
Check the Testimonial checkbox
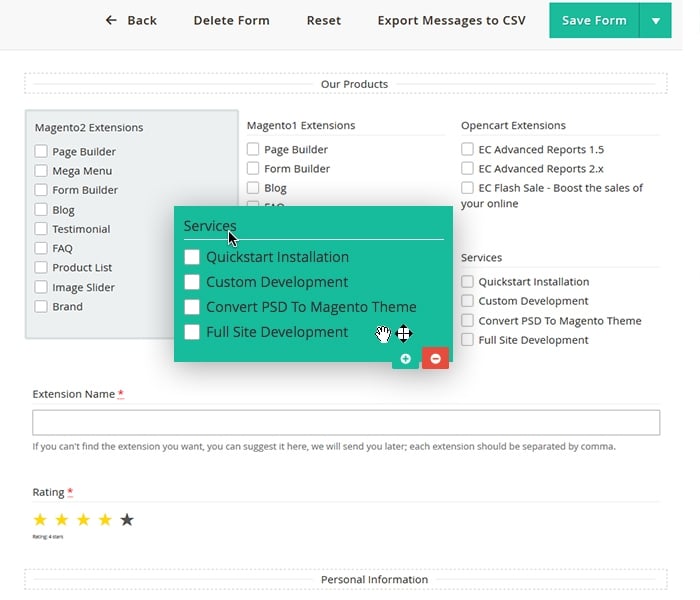(x=41, y=229)
